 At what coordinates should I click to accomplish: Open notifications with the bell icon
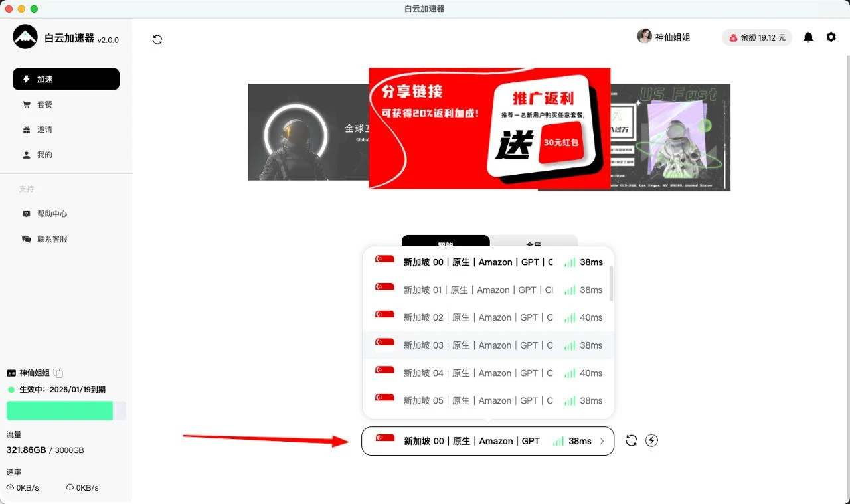coord(808,37)
